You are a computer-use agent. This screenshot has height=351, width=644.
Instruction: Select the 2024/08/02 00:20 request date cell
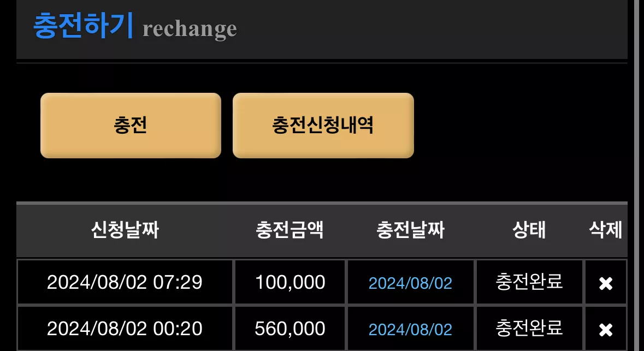[125, 329]
